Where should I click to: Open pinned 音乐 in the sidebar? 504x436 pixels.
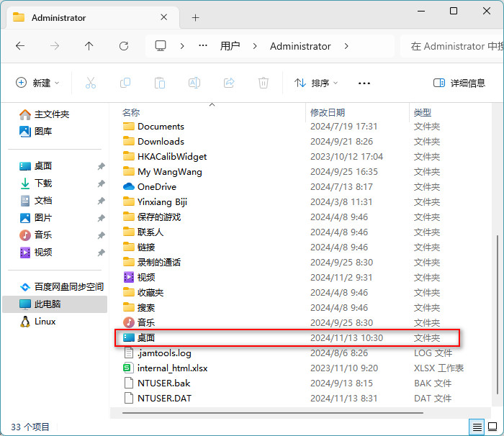pyautogui.click(x=35, y=235)
